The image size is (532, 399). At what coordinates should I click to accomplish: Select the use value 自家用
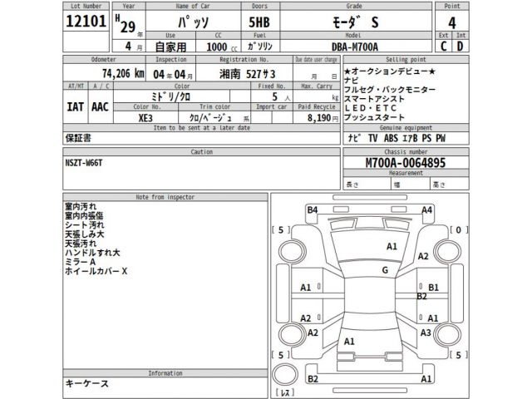click(x=170, y=47)
